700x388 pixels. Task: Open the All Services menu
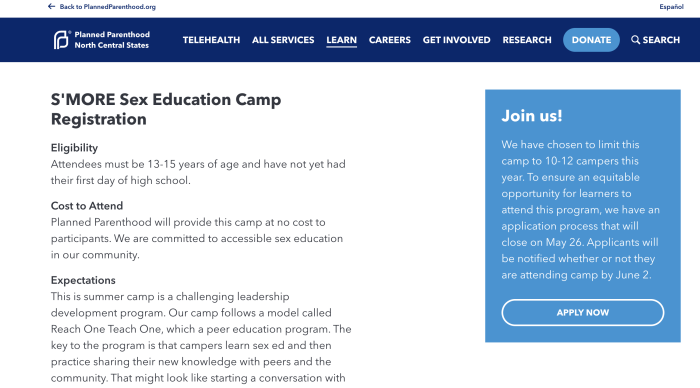283,40
